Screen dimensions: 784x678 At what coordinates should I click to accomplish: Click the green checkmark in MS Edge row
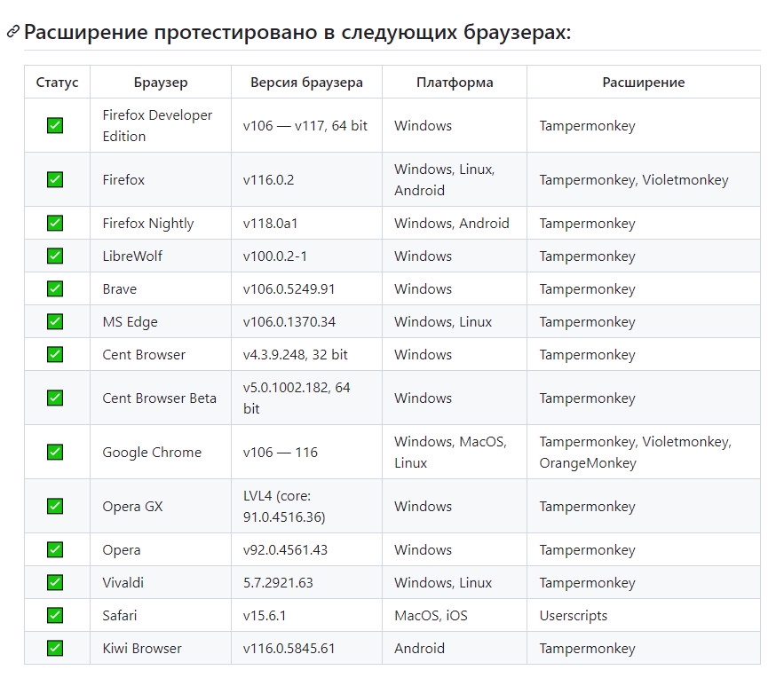click(55, 321)
